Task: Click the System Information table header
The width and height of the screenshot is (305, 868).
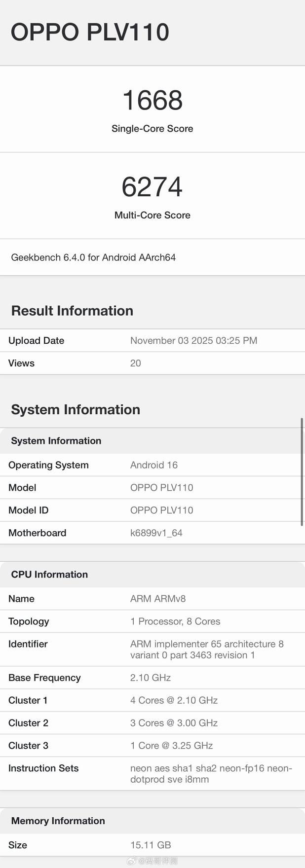Action: [56, 441]
